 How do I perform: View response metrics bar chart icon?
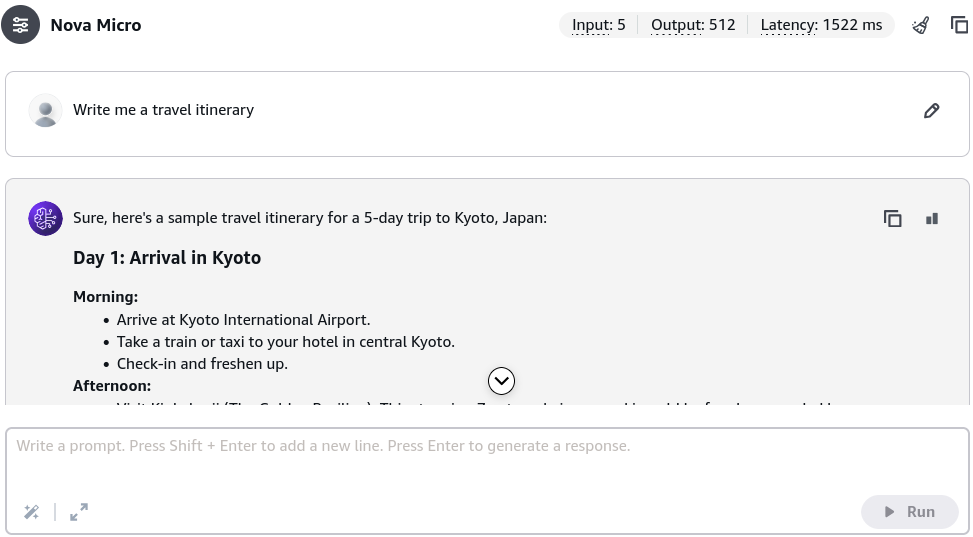pyautogui.click(x=932, y=219)
